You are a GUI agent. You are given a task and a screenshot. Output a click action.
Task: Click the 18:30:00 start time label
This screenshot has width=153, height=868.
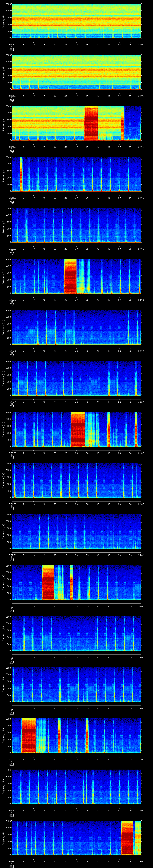click(x=12, y=453)
